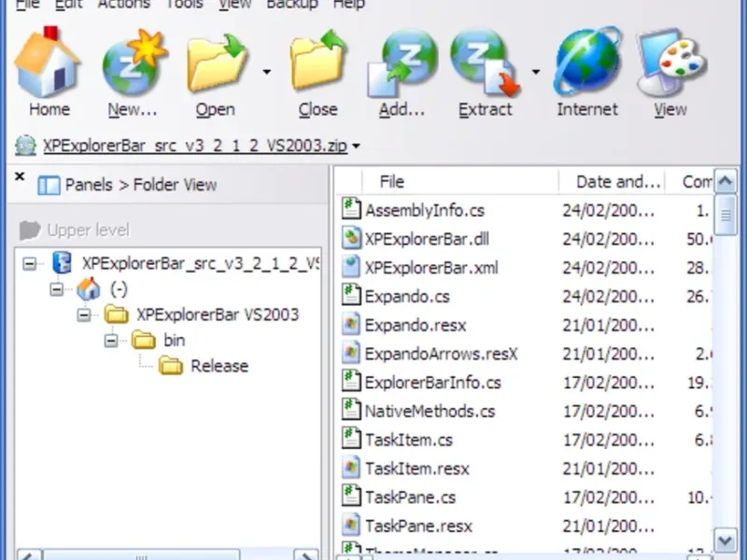Click file list scroll up arrow
This screenshot has width=747, height=560.
(x=726, y=181)
